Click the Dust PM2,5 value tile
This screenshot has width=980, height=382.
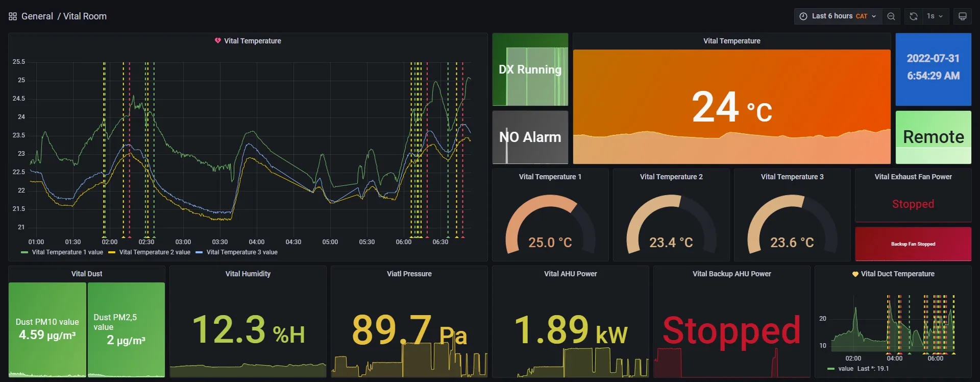tap(126, 329)
